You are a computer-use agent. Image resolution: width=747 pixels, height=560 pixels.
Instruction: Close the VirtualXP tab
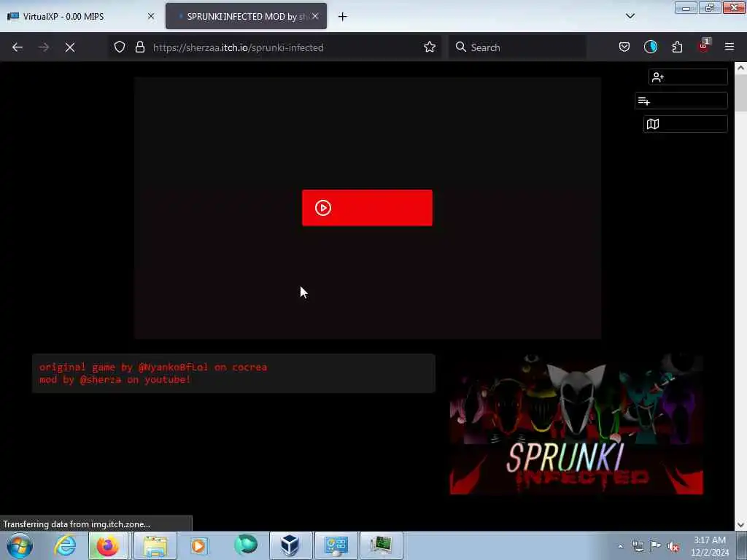pos(151,16)
